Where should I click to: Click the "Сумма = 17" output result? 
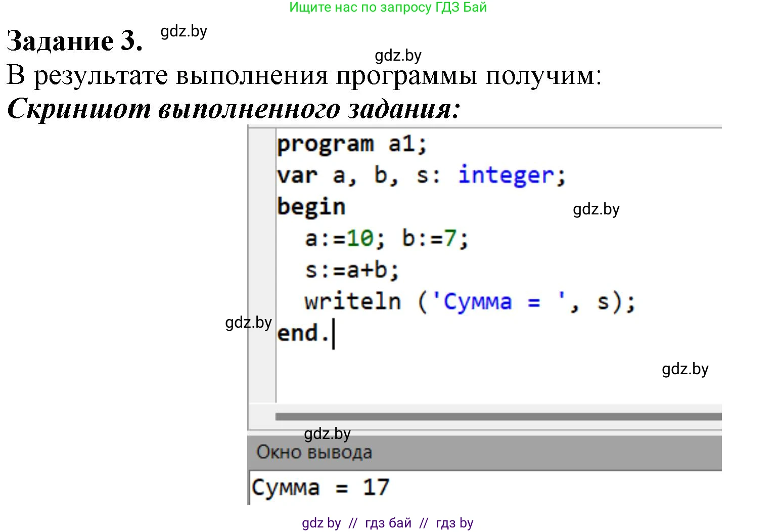pyautogui.click(x=321, y=487)
